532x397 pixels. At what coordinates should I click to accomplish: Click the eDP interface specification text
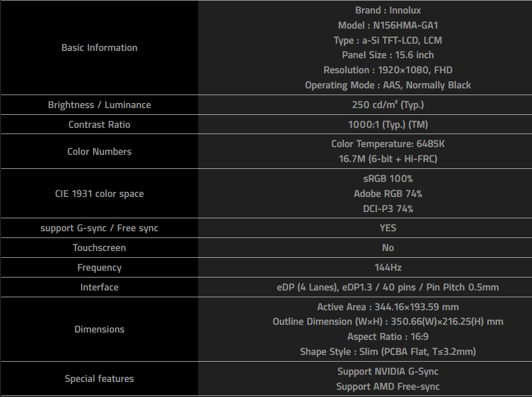click(388, 287)
